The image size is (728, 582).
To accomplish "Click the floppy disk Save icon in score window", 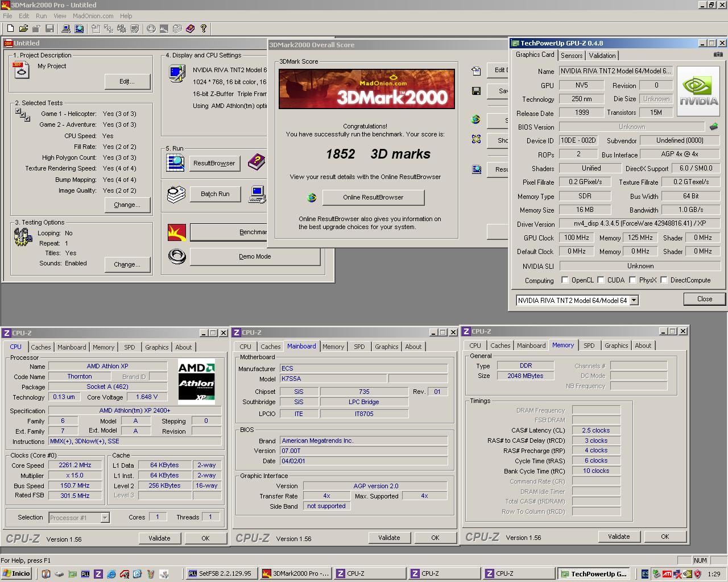I will pyautogui.click(x=476, y=91).
